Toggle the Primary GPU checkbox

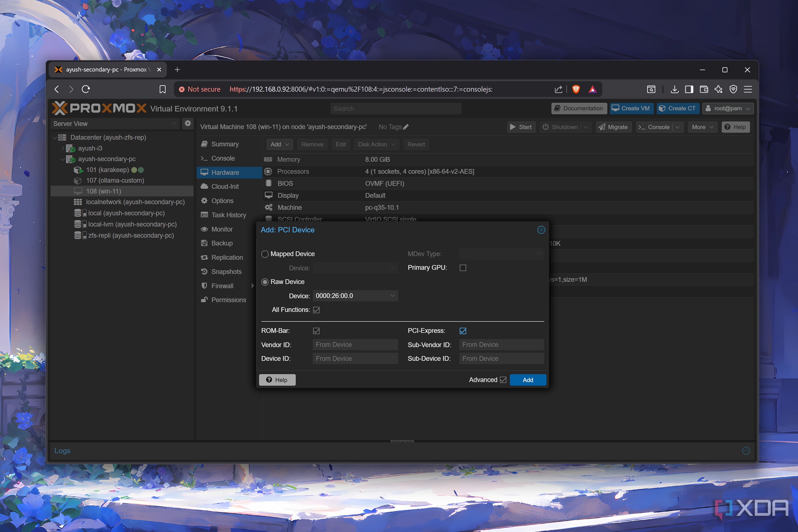[x=463, y=268]
